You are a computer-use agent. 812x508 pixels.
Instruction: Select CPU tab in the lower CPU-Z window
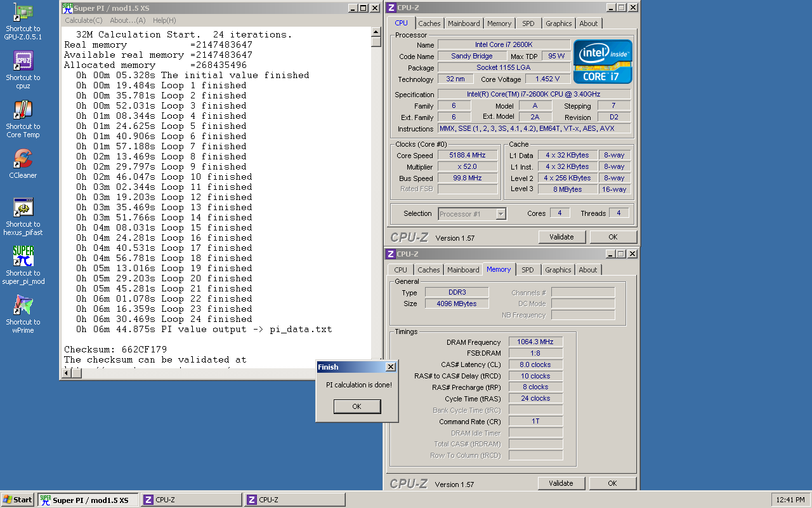pos(401,270)
